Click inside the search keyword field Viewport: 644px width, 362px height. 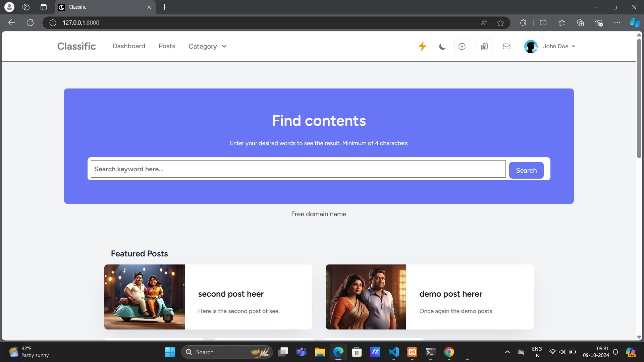(x=298, y=169)
